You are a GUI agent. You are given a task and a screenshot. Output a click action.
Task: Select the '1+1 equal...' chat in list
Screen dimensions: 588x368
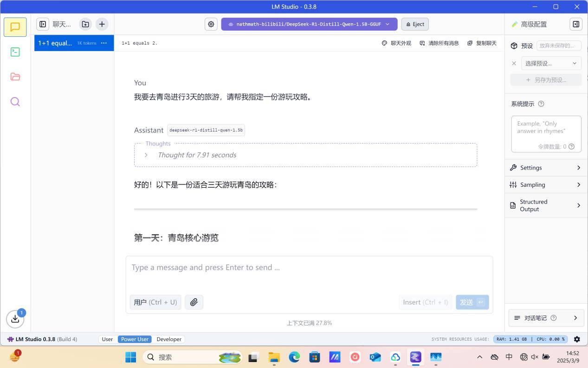coord(56,43)
